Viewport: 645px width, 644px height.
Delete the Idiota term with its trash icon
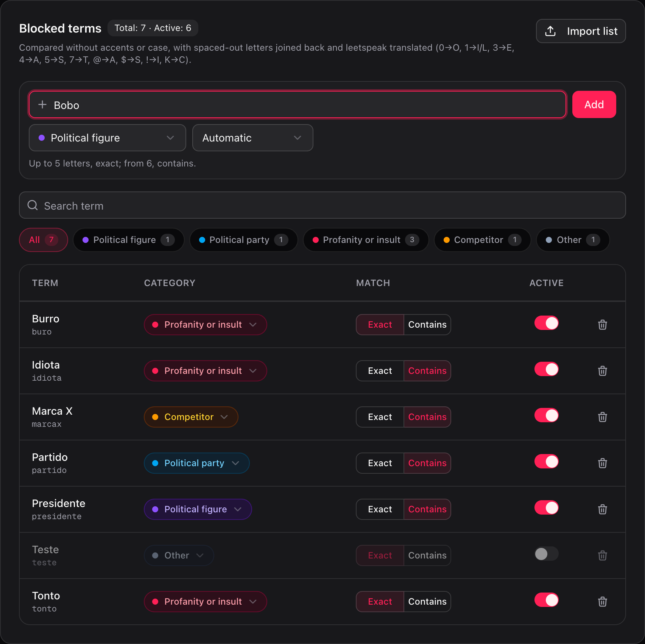(602, 371)
